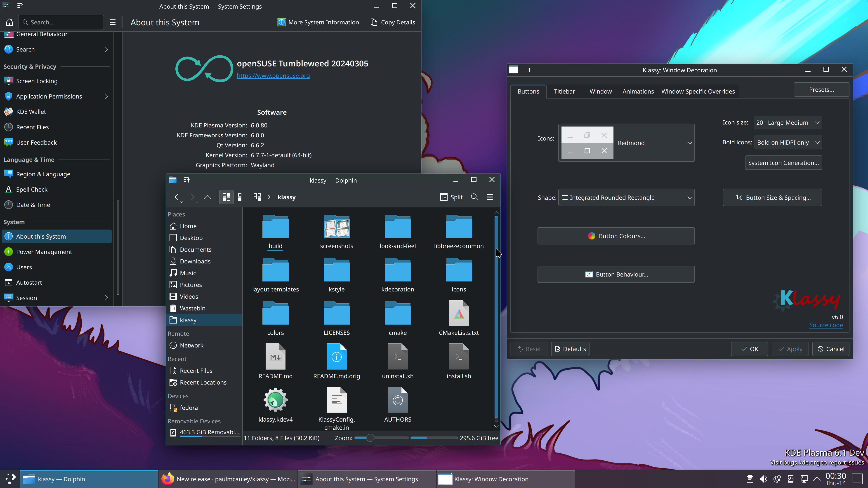Image resolution: width=868 pixels, height=488 pixels.
Task: Switch to Buttons tab in Klassy
Action: point(528,91)
